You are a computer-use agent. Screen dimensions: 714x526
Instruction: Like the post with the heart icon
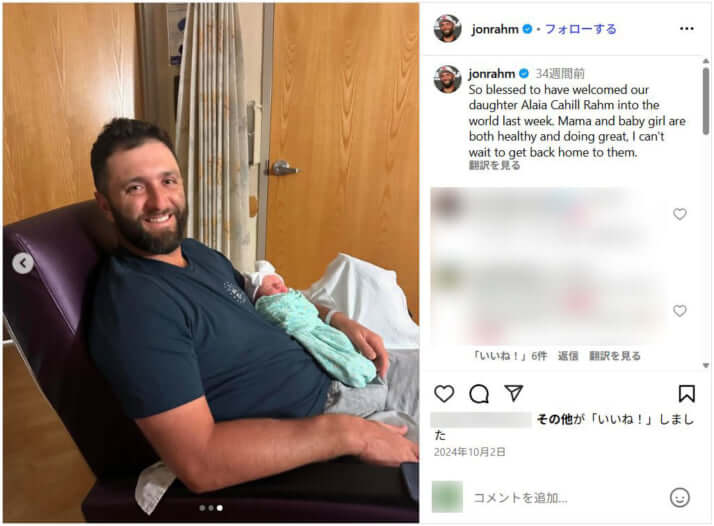(444, 393)
